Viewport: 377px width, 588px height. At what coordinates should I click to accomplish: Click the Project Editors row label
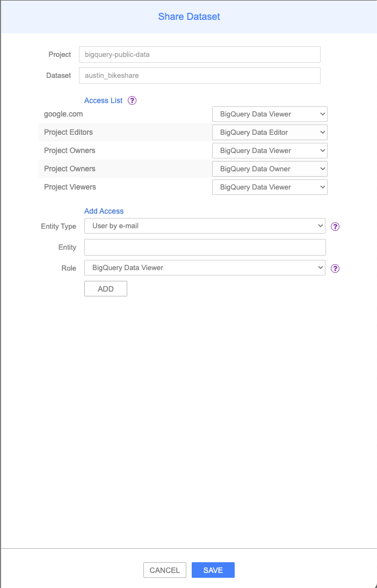(68, 132)
